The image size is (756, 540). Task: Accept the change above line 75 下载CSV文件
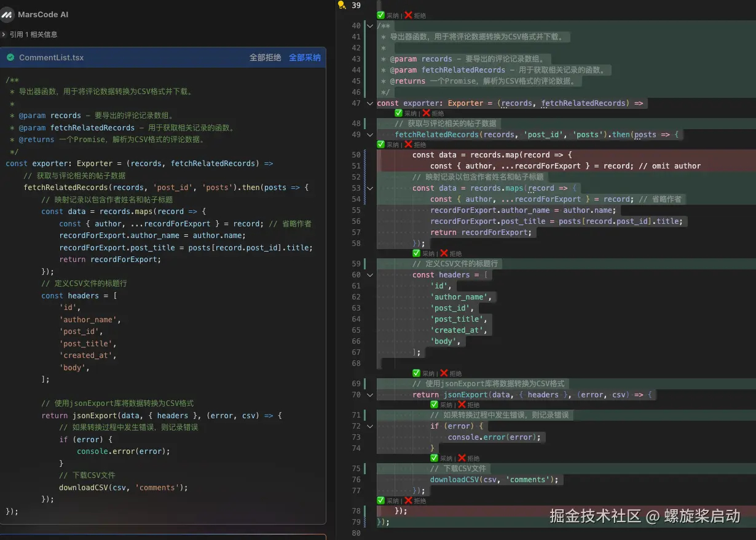[441, 458]
